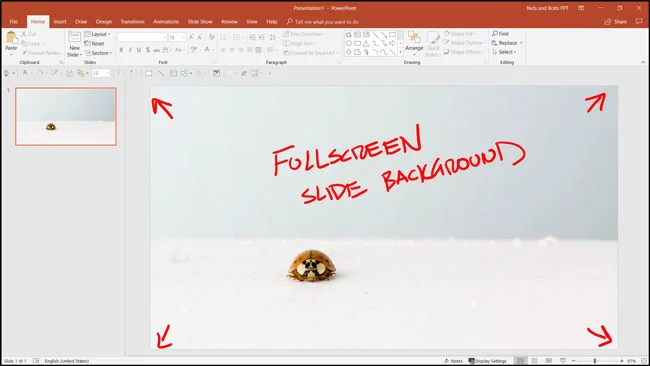Collapse the ribbon with the chevron
The height and width of the screenshot is (366, 650).
tap(643, 62)
